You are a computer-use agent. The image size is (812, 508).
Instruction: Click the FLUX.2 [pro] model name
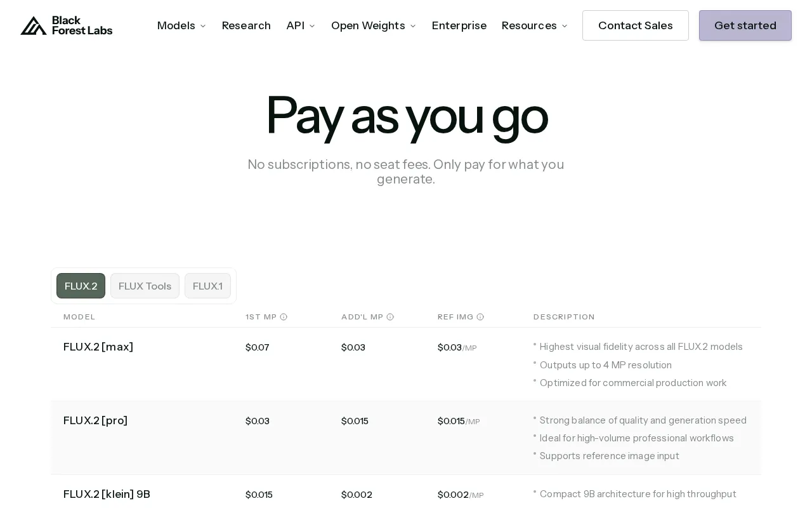tap(96, 420)
